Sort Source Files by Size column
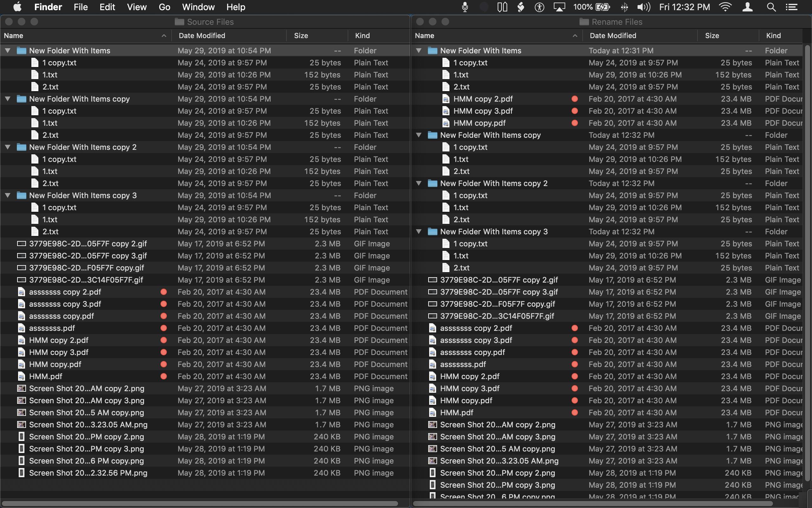The height and width of the screenshot is (508, 812). point(317,36)
